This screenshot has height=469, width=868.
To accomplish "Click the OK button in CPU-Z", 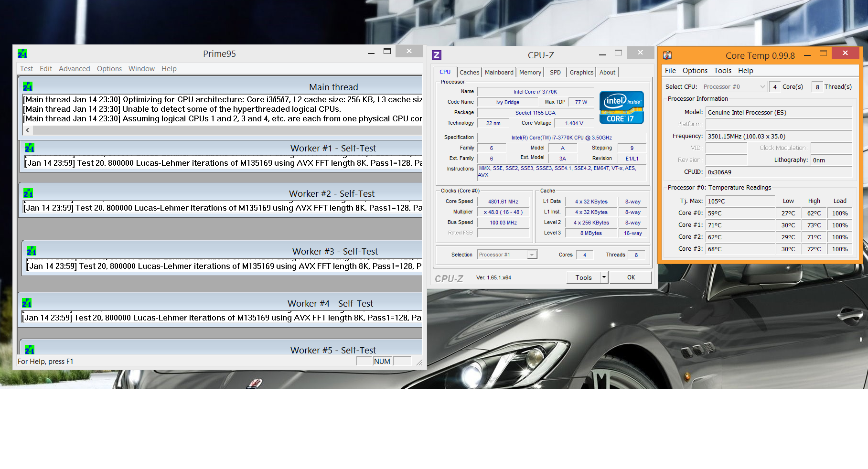I will 631,277.
